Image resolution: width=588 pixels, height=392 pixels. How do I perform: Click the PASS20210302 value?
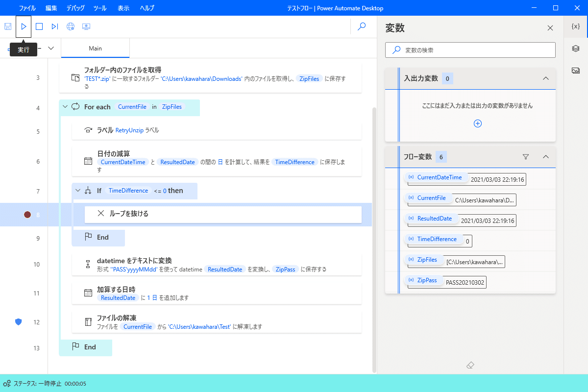point(464,283)
